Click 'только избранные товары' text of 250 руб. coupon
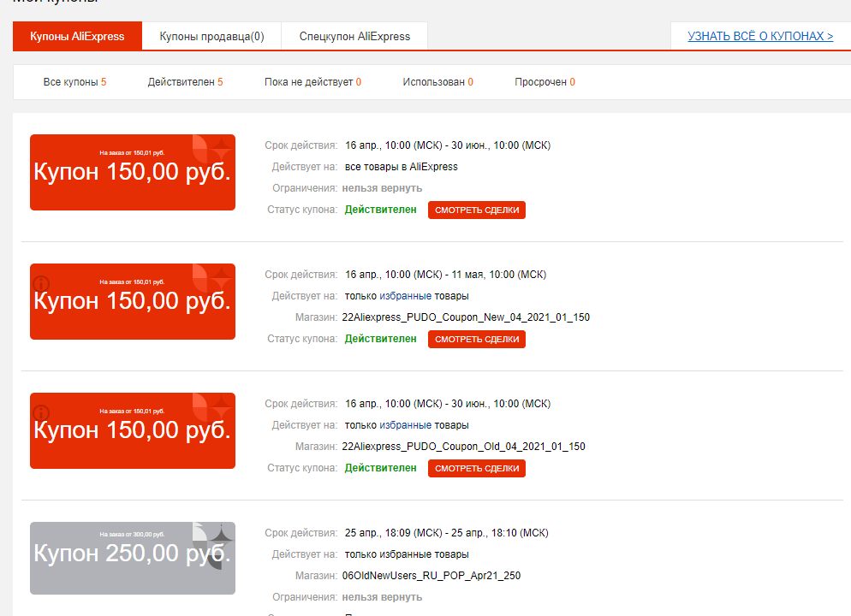The image size is (851, 616). (x=407, y=554)
